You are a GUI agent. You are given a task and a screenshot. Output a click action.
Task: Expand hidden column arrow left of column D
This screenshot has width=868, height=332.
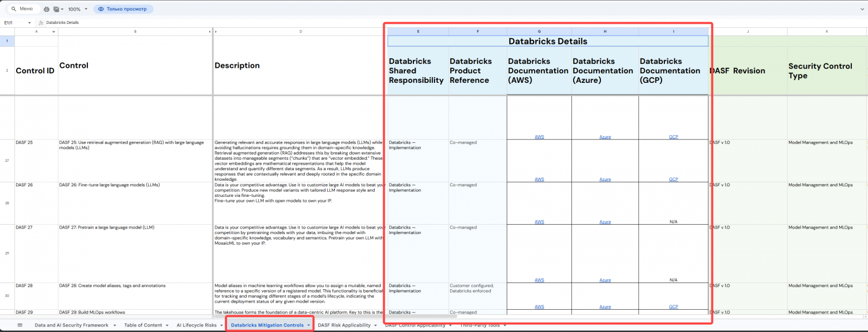[x=216, y=32]
